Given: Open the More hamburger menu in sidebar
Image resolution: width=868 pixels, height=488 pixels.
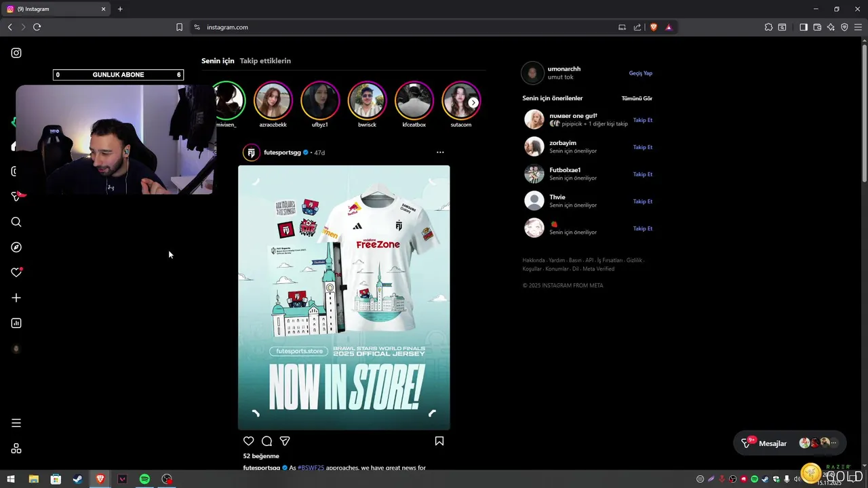Looking at the screenshot, I should pyautogui.click(x=16, y=423).
